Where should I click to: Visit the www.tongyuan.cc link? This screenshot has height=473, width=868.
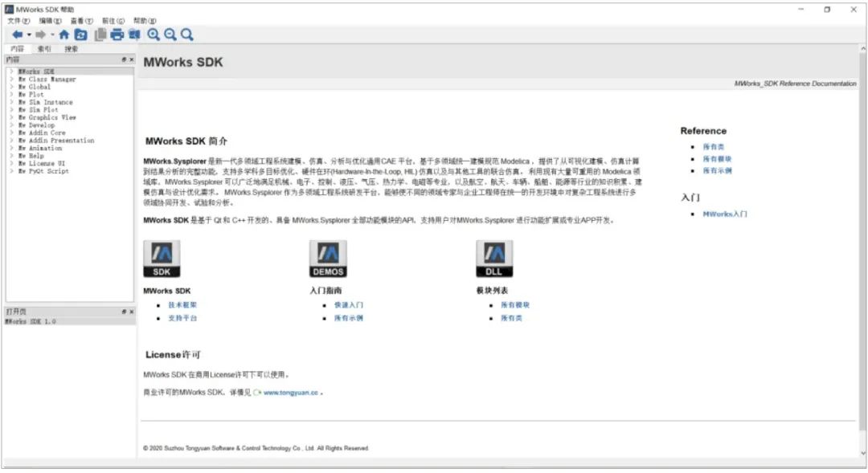coord(291,393)
